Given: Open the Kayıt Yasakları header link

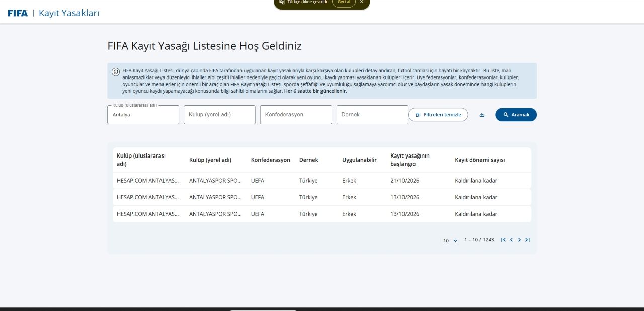Looking at the screenshot, I should [69, 13].
